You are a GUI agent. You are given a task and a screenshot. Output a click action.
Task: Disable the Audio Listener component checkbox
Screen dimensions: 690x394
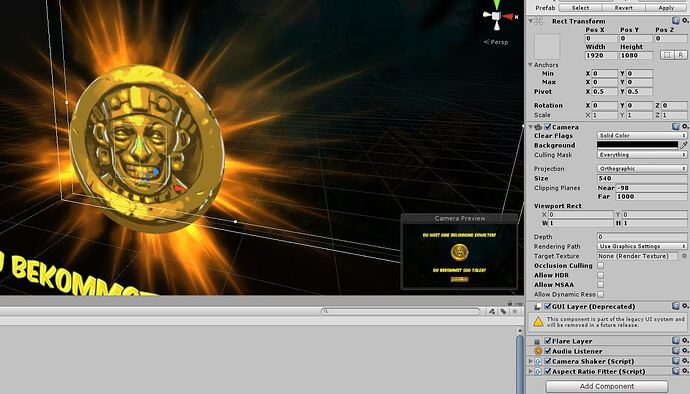548,351
